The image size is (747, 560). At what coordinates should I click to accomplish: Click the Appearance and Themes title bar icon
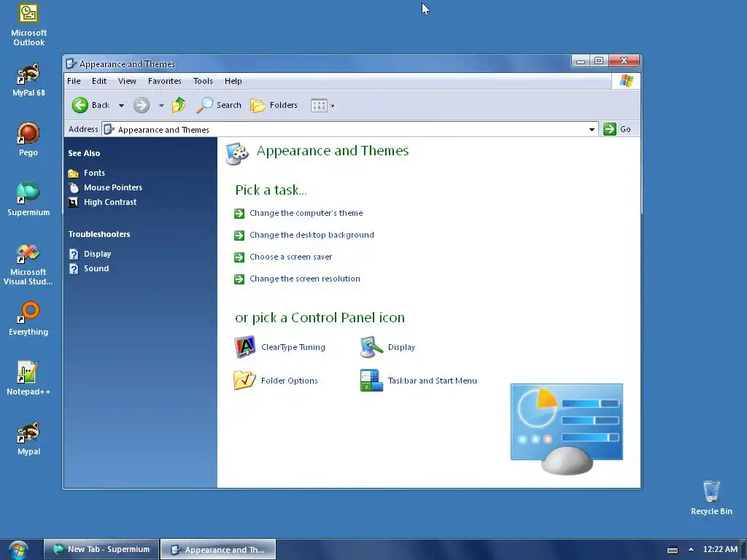pos(71,63)
